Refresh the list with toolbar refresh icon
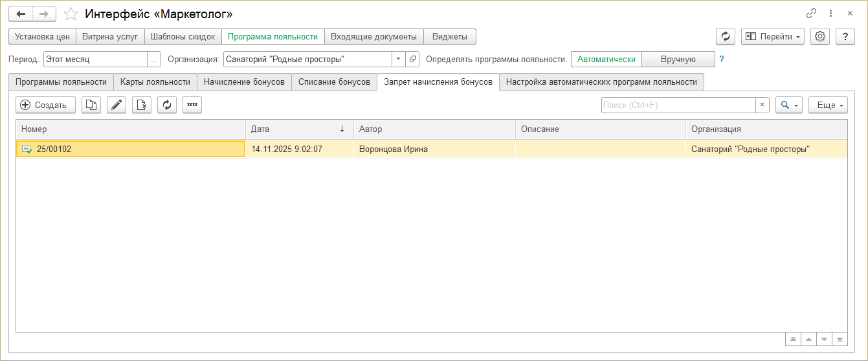Image resolution: width=868 pixels, height=361 pixels. pyautogui.click(x=167, y=105)
